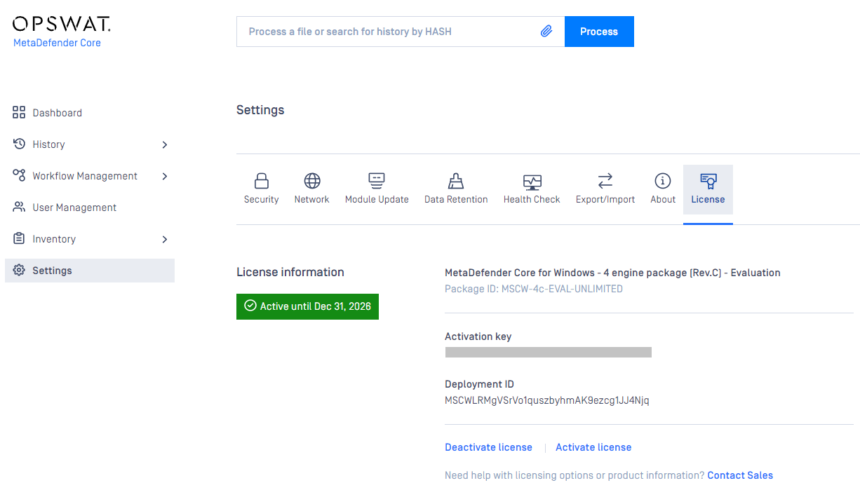This screenshot has width=860, height=504.
Task: Click the Activation key label
Action: pos(478,336)
